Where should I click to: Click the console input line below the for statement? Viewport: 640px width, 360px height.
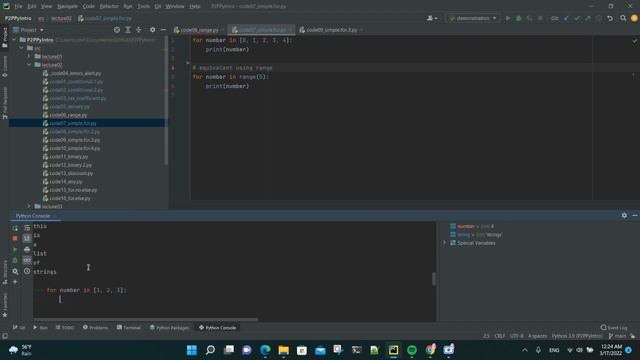click(x=234, y=299)
